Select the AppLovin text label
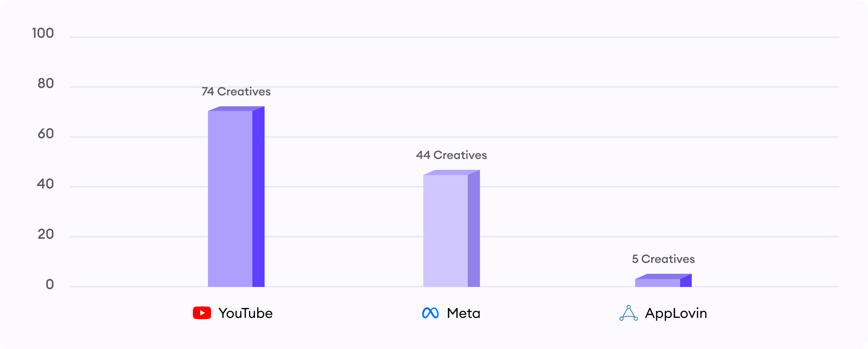The width and height of the screenshot is (868, 349). coord(676,313)
